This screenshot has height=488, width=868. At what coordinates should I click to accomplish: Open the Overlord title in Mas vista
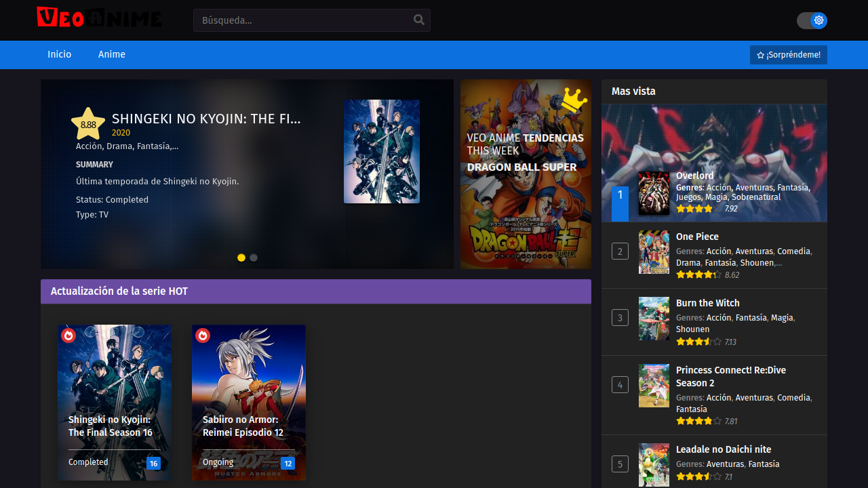point(695,176)
